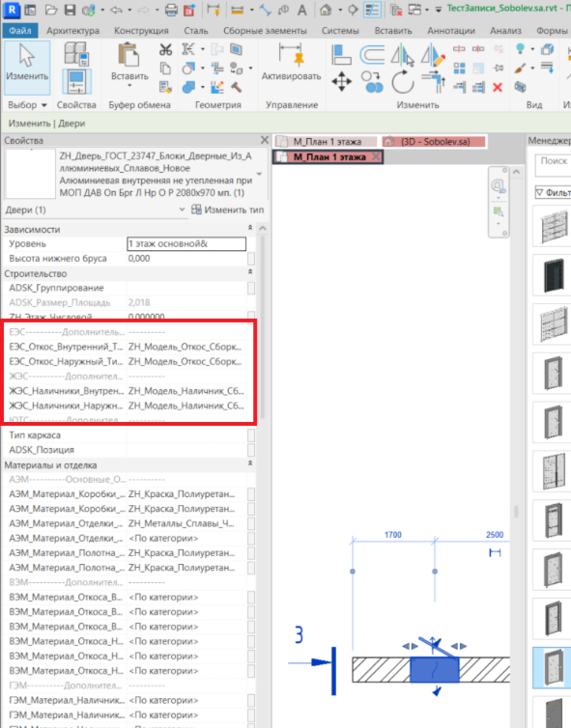Switch to the Архитектура ribbon tab
571x728 pixels.
click(72, 31)
